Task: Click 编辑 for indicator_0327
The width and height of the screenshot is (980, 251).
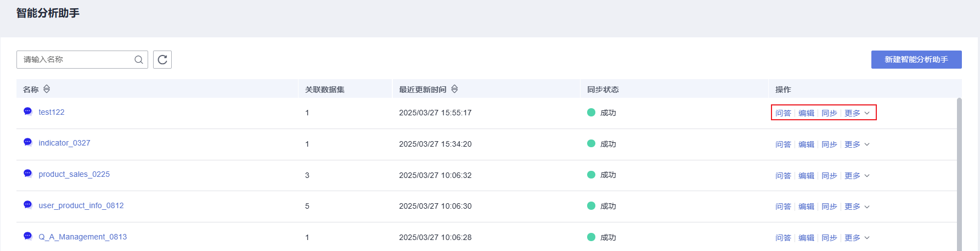Action: pyautogui.click(x=806, y=144)
